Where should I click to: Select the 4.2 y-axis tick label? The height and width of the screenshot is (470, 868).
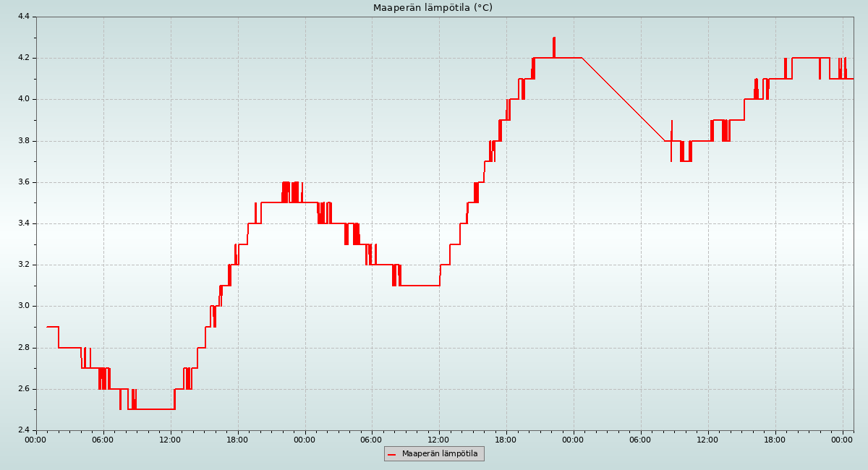(x=22, y=58)
